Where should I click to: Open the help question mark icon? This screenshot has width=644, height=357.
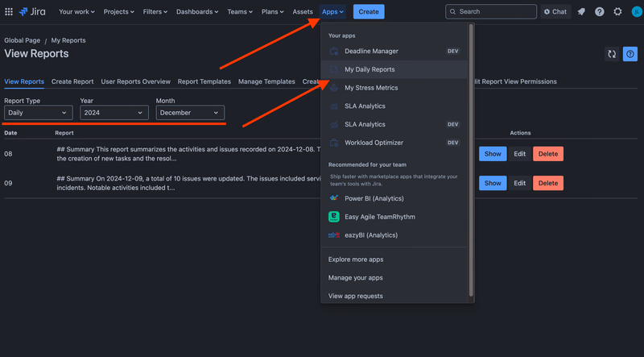tap(599, 11)
